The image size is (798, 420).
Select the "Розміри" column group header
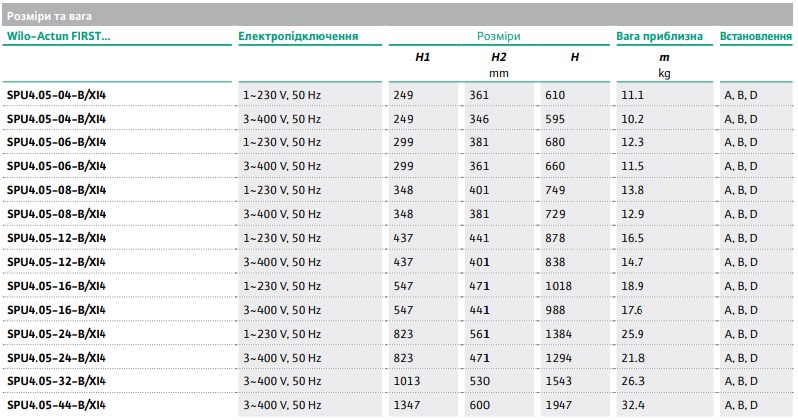click(x=498, y=37)
